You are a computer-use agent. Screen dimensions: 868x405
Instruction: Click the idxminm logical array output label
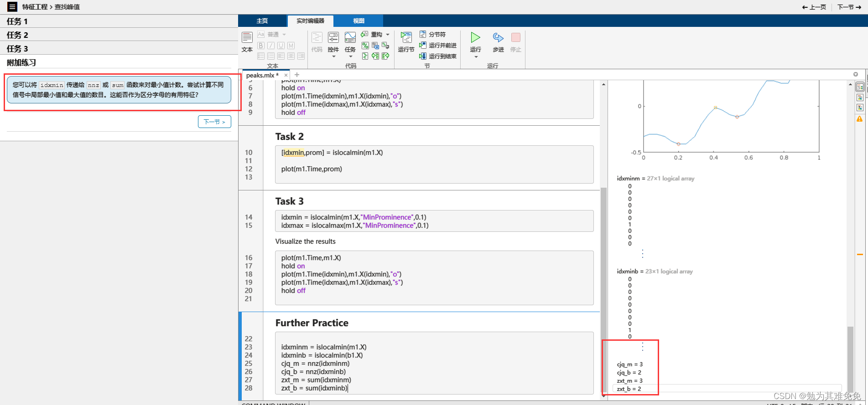[x=655, y=179]
